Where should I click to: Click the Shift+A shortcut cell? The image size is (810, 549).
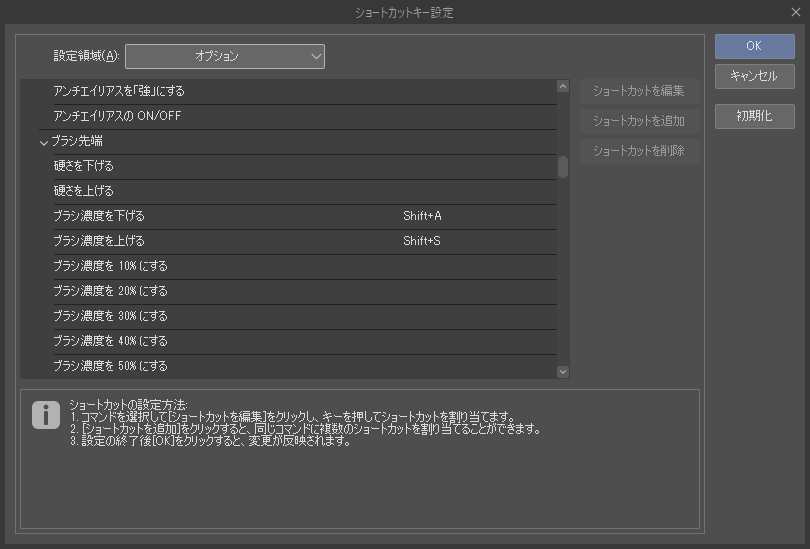422,216
